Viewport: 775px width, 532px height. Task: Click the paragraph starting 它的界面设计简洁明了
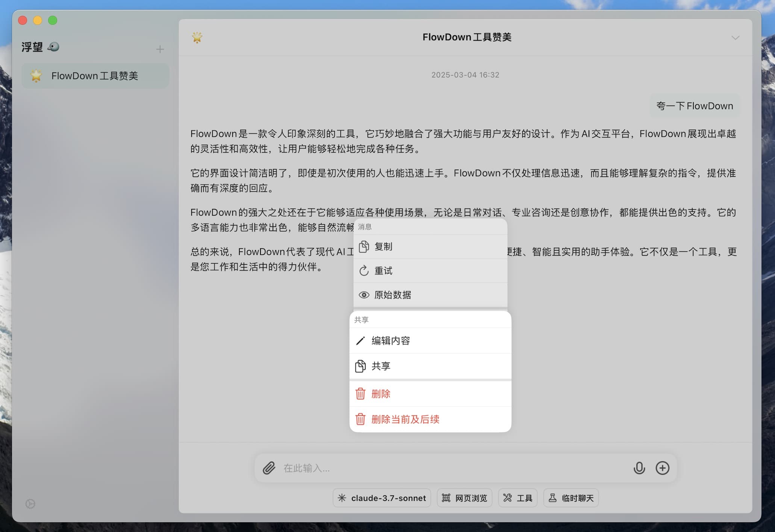463,181
